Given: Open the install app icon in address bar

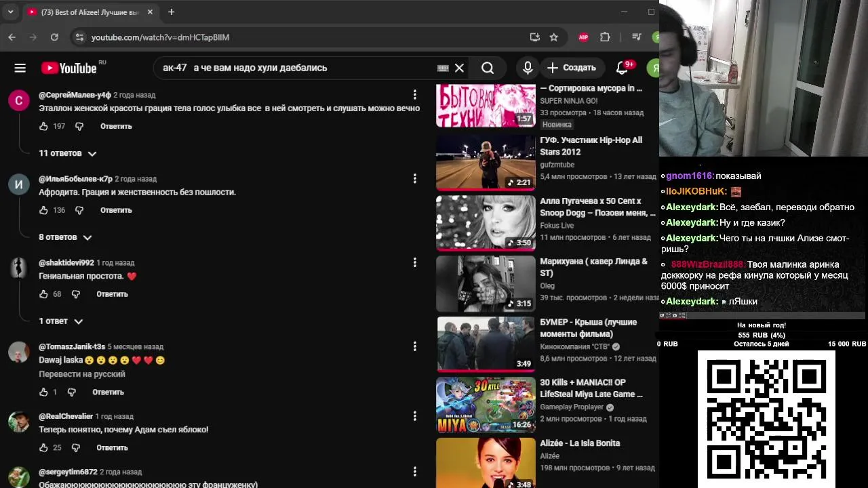Looking at the screenshot, I should (x=534, y=37).
